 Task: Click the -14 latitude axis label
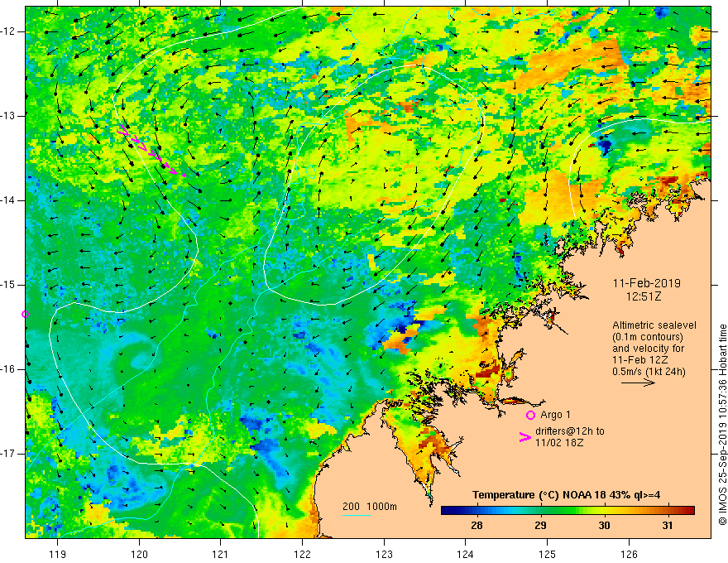(8, 200)
